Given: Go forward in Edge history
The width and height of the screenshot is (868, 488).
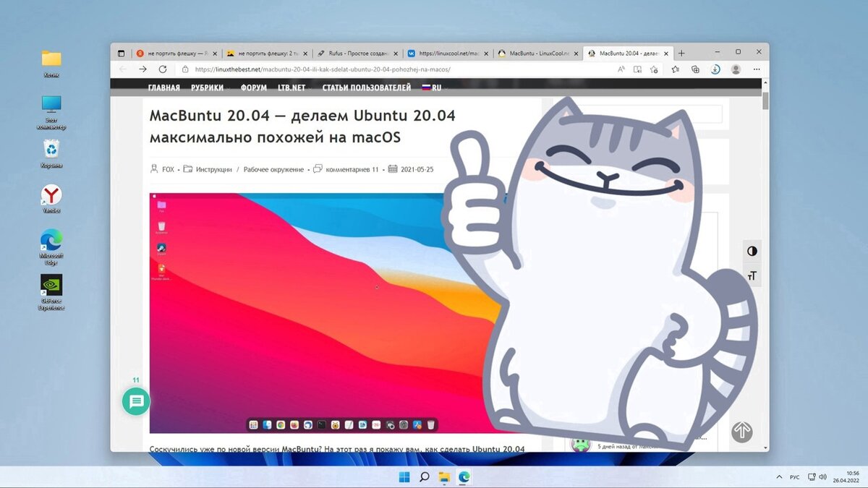Looking at the screenshot, I should point(142,69).
